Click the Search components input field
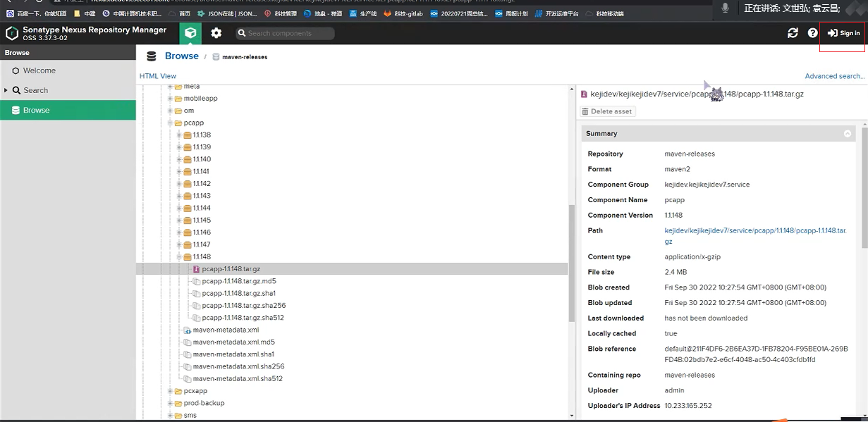 click(x=289, y=33)
